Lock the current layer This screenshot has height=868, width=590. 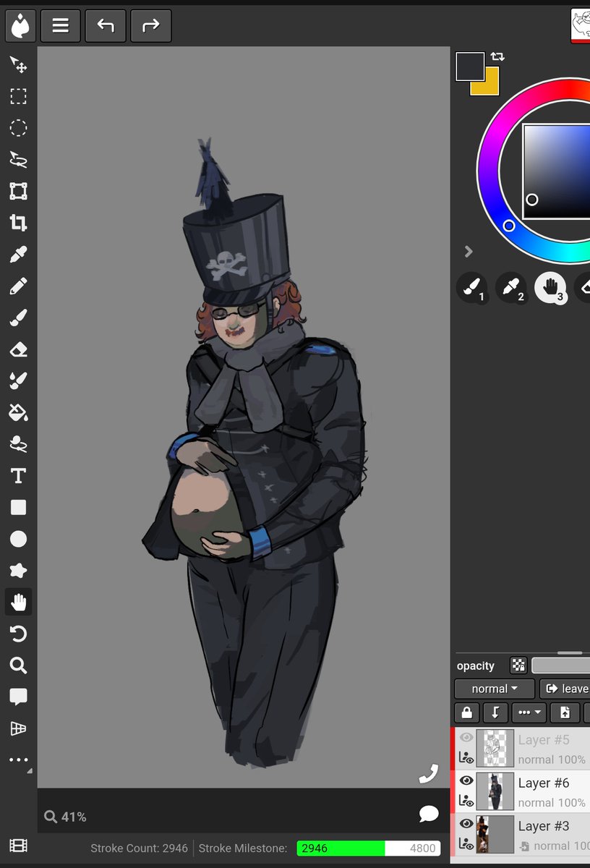466,712
